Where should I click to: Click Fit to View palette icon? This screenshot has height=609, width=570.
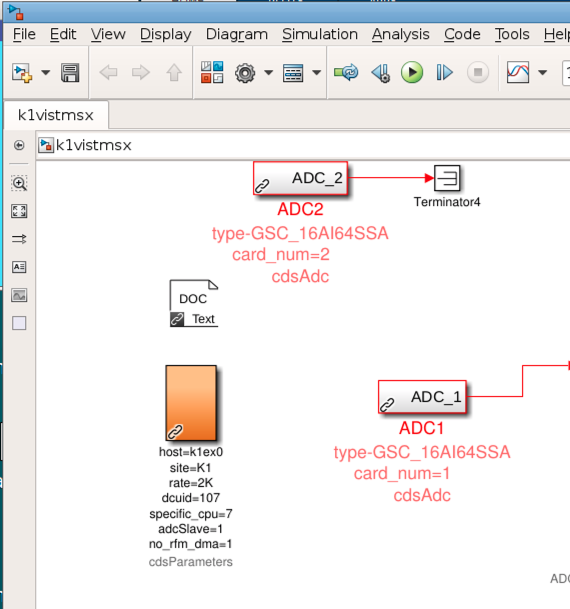coord(19,211)
